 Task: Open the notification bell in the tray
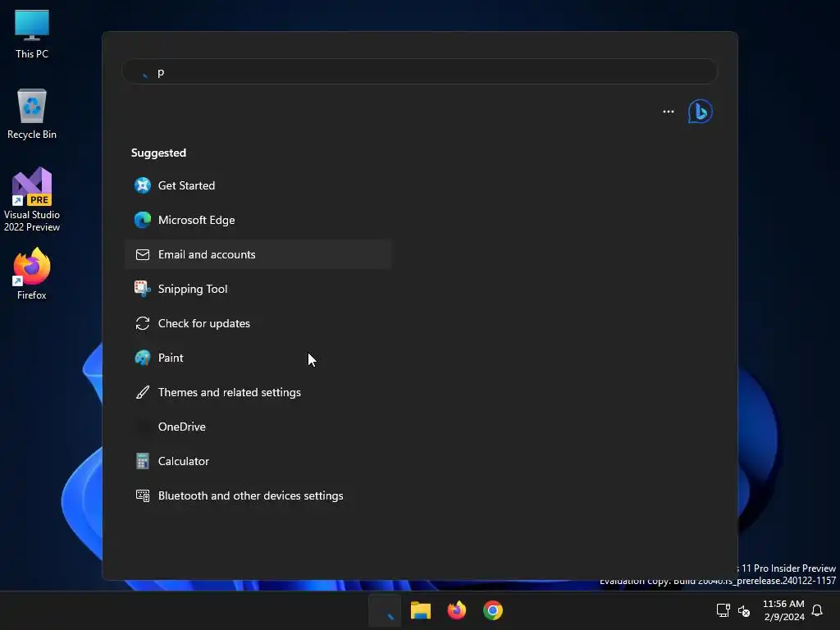coord(817,610)
